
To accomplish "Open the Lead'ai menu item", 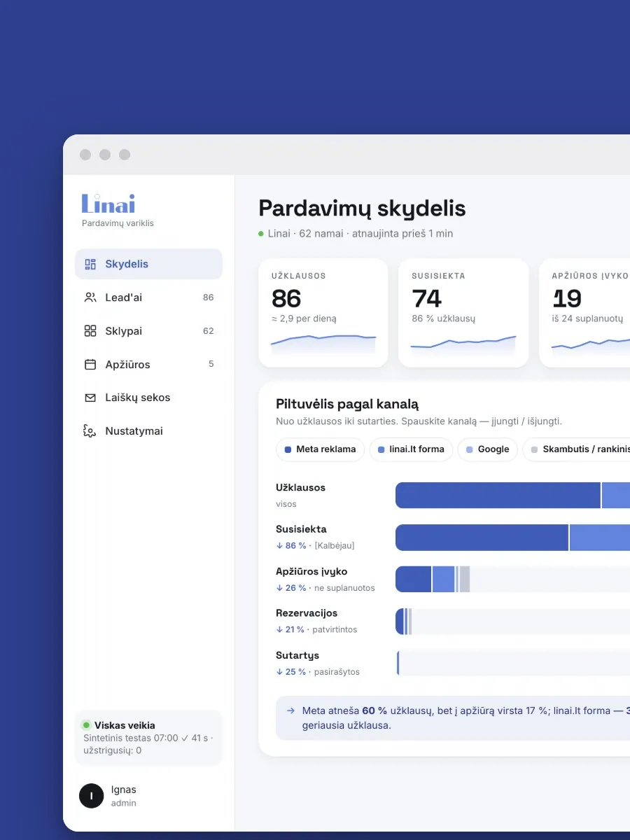I will pyautogui.click(x=148, y=297).
